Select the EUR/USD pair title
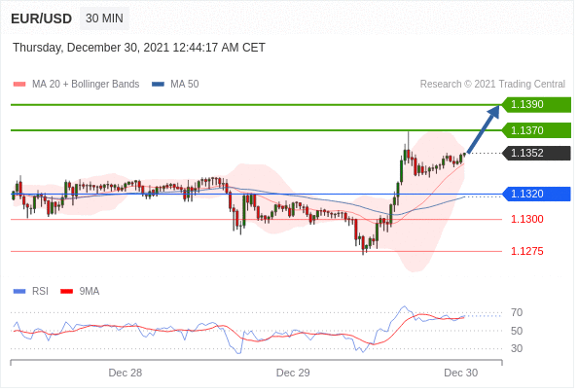This screenshot has width=578, height=392. coord(41,18)
